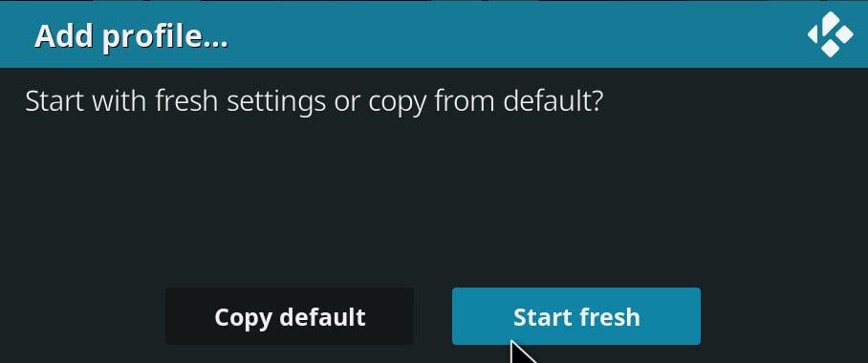Click the "Add profile..." dialog title
The height and width of the screenshot is (363, 868).
(x=131, y=37)
